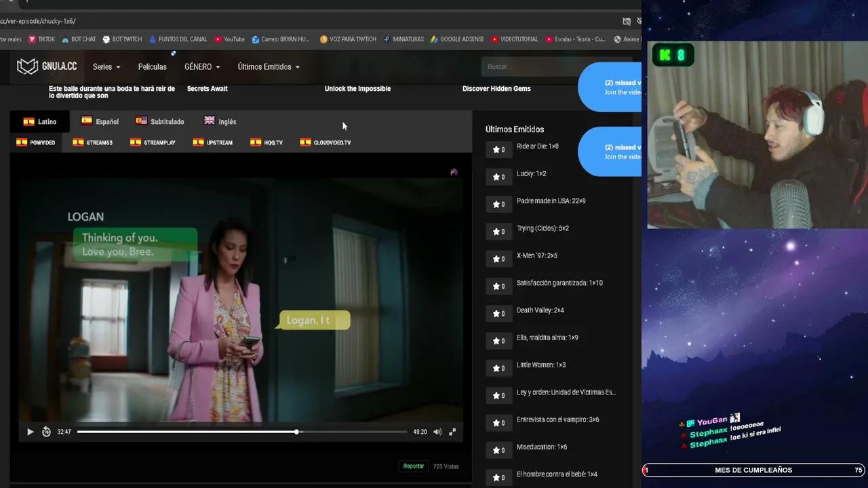Click star rating beside Ley y orden

pyautogui.click(x=498, y=396)
